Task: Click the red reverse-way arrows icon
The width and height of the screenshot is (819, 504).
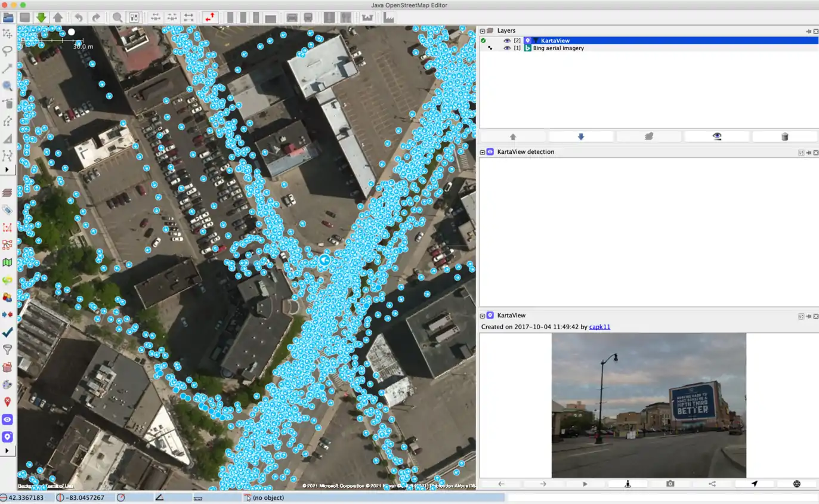Action: (x=209, y=17)
